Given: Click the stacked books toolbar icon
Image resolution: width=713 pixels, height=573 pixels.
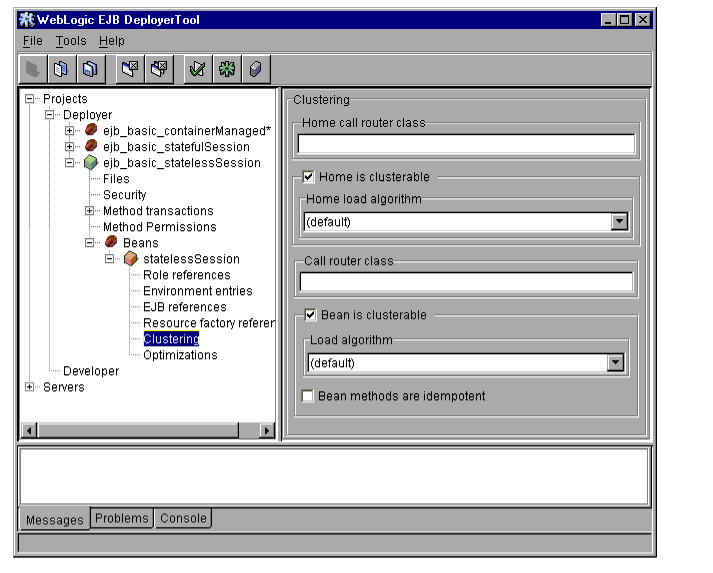Looking at the screenshot, I should (x=90, y=70).
